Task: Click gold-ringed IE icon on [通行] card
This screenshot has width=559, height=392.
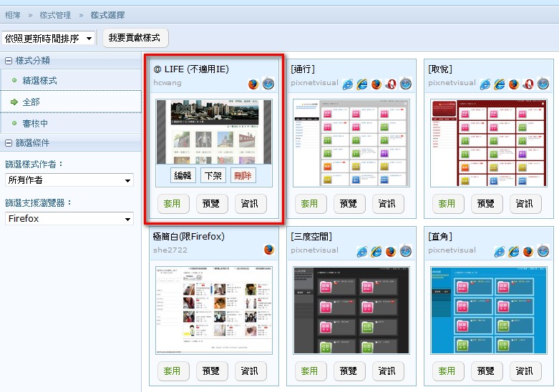Action: pyautogui.click(x=362, y=84)
